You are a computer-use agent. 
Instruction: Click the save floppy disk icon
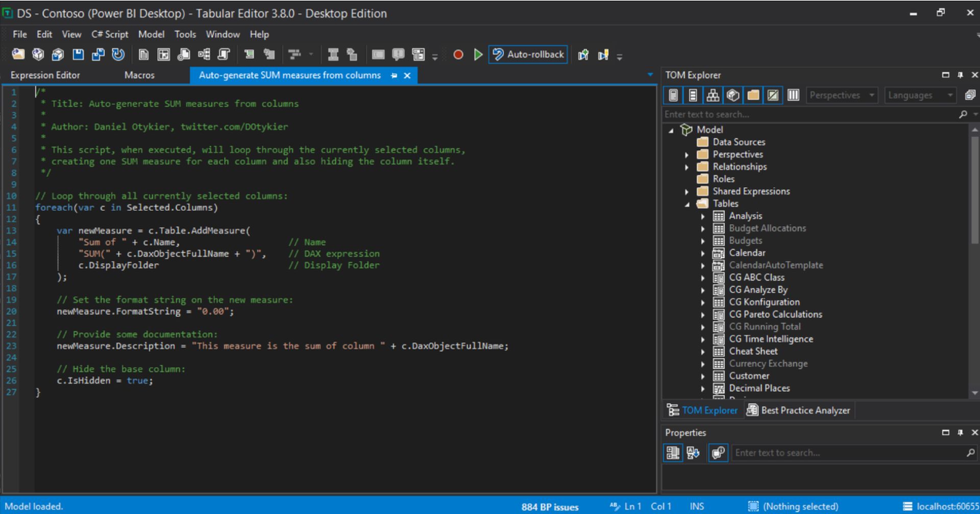pos(78,55)
